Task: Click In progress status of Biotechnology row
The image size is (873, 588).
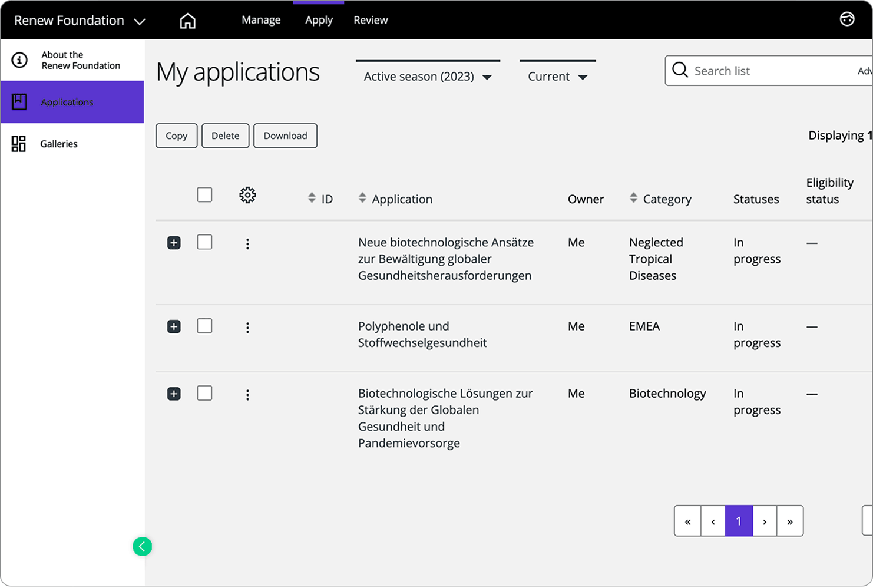Action: coord(757,401)
